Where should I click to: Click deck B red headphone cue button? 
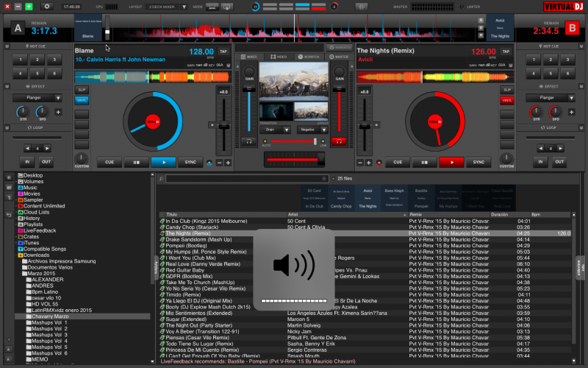[339, 141]
